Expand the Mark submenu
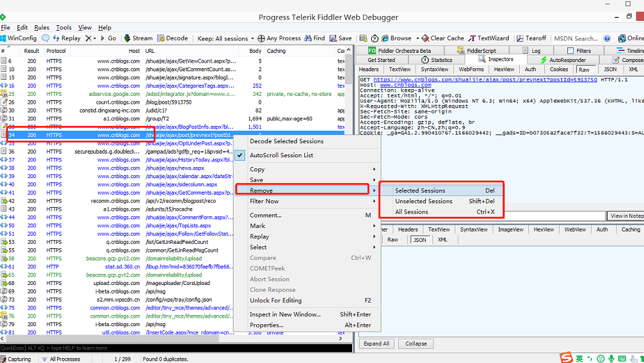644x363 pixels. [307, 226]
